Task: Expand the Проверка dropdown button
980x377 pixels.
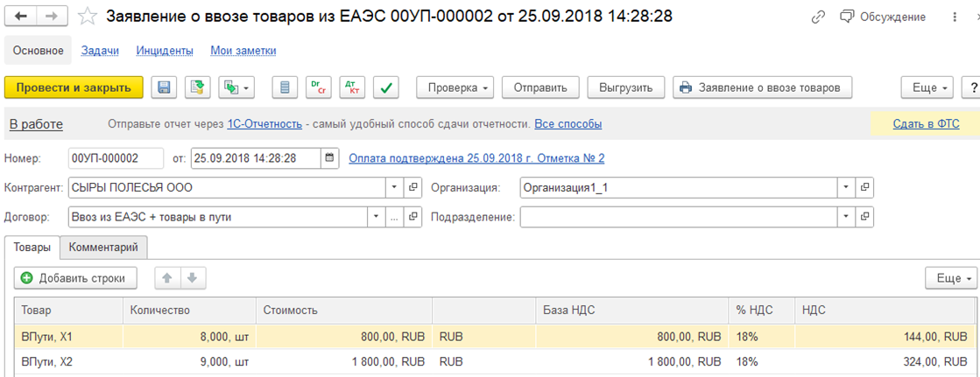Action: click(x=455, y=87)
